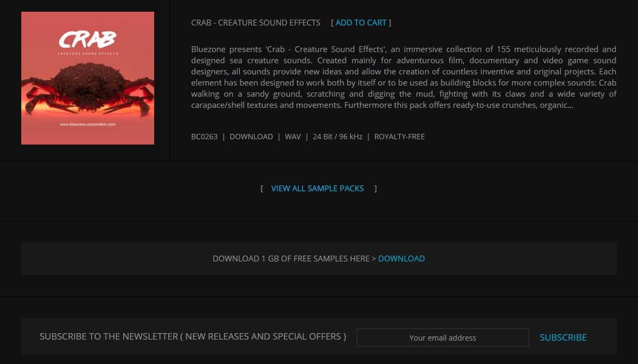Click the bluezone-corporation.com URL on cover

pos(88,124)
